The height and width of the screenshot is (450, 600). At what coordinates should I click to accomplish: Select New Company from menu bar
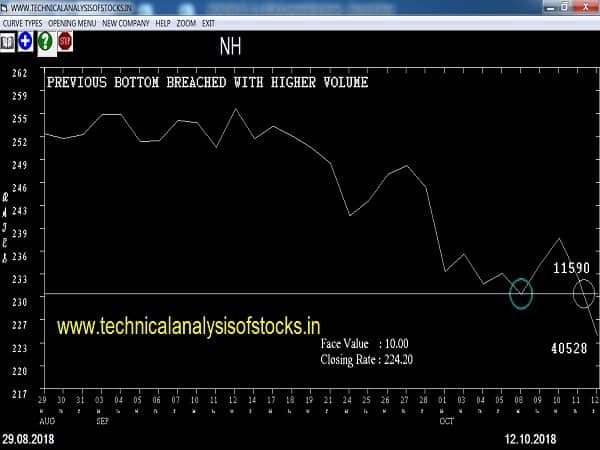pos(125,22)
